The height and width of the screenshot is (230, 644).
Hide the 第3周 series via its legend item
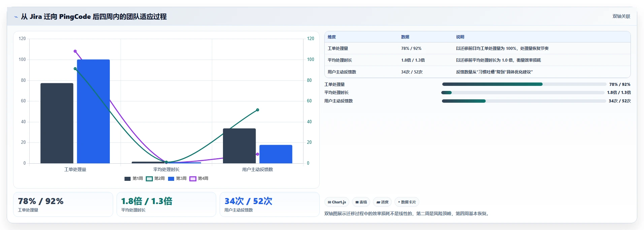[177, 178]
